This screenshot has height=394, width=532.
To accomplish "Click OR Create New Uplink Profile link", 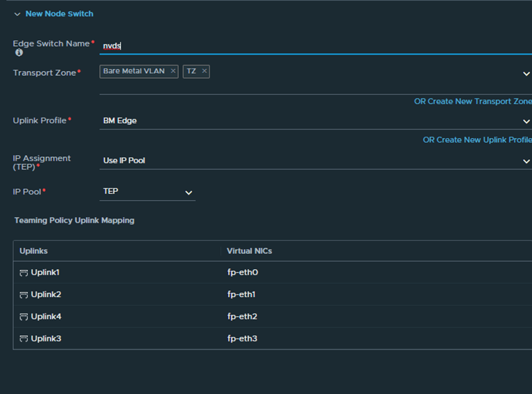I will click(477, 140).
